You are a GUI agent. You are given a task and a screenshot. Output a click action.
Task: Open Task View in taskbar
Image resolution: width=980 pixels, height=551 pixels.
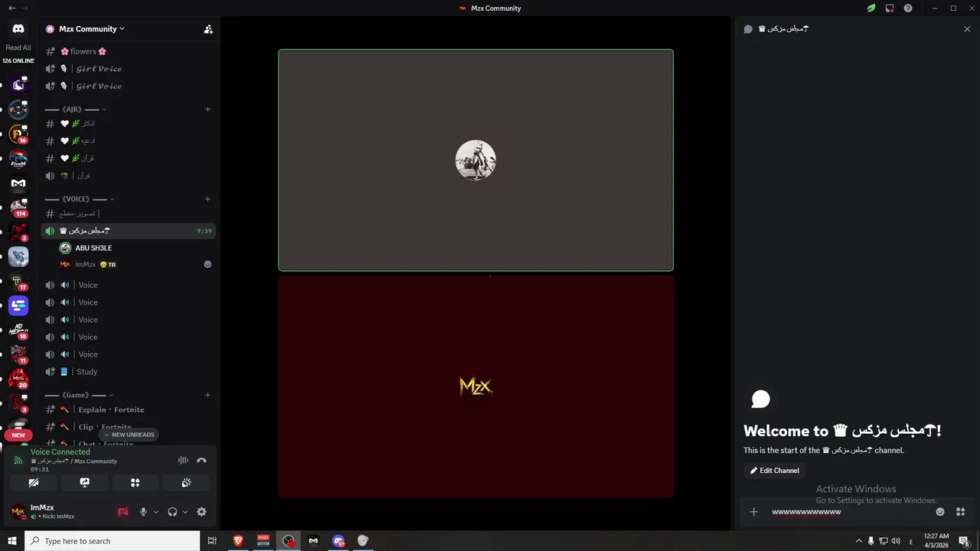[x=212, y=541]
